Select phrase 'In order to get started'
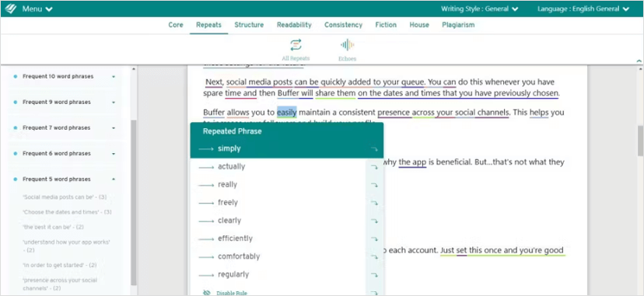This screenshot has height=296, width=644. [60, 265]
